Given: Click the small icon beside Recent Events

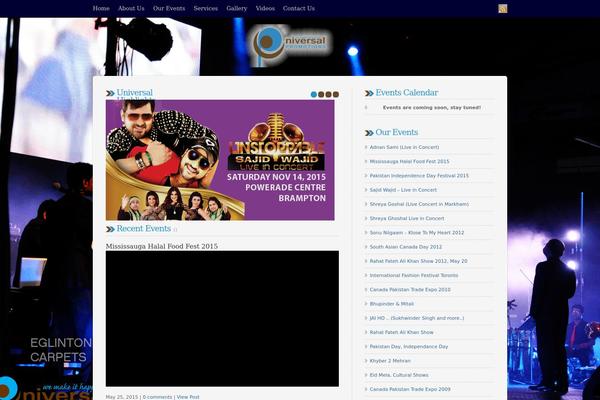Looking at the screenshot, I should point(175,230).
